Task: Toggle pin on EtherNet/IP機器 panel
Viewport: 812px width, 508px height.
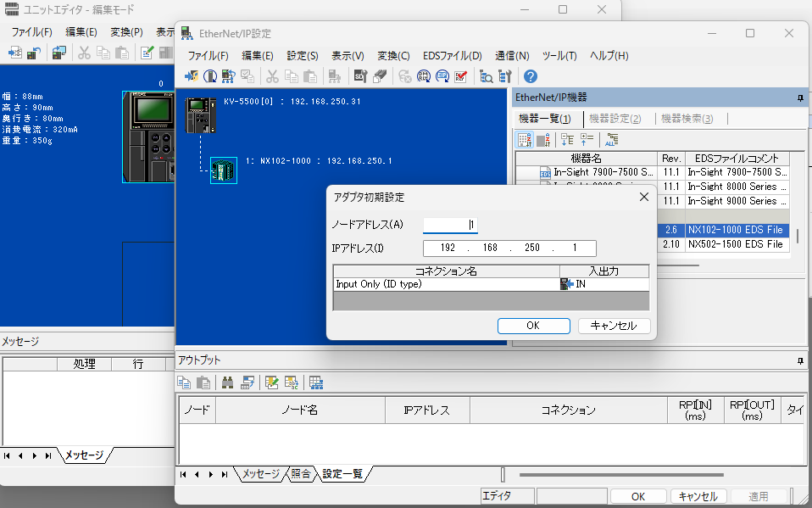Action: [x=800, y=98]
